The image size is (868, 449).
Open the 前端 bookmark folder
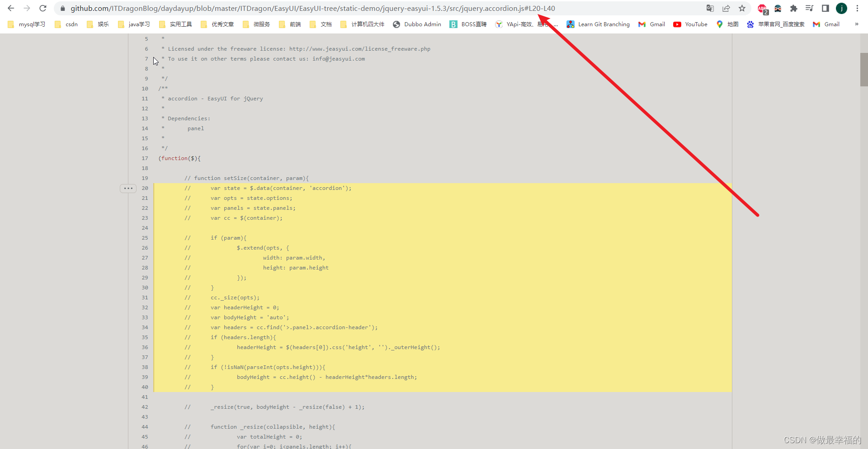click(x=290, y=24)
